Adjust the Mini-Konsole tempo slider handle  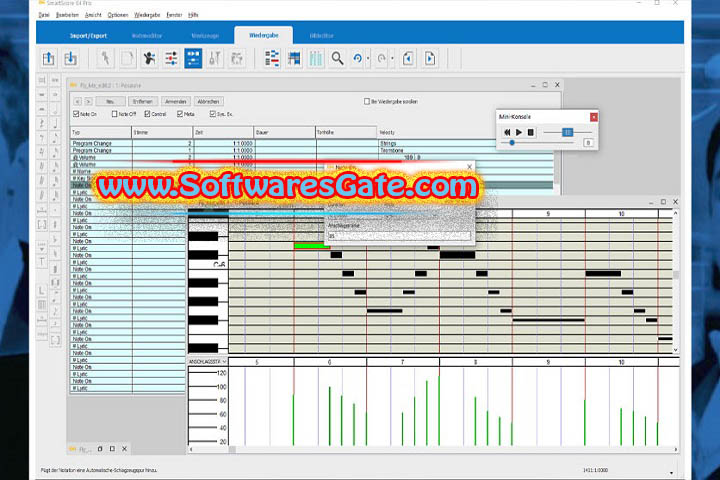coord(568,132)
